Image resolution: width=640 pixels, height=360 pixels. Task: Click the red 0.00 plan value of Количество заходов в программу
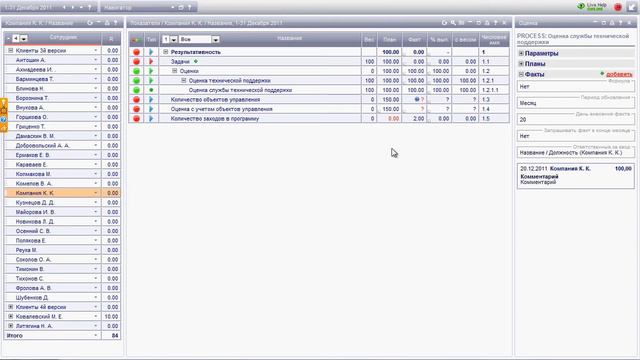click(x=393, y=118)
